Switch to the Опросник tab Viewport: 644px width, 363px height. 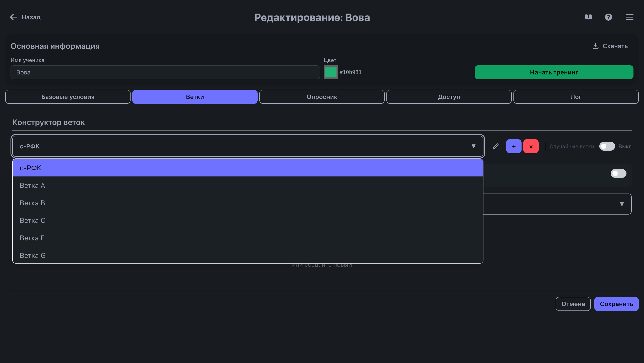322,97
